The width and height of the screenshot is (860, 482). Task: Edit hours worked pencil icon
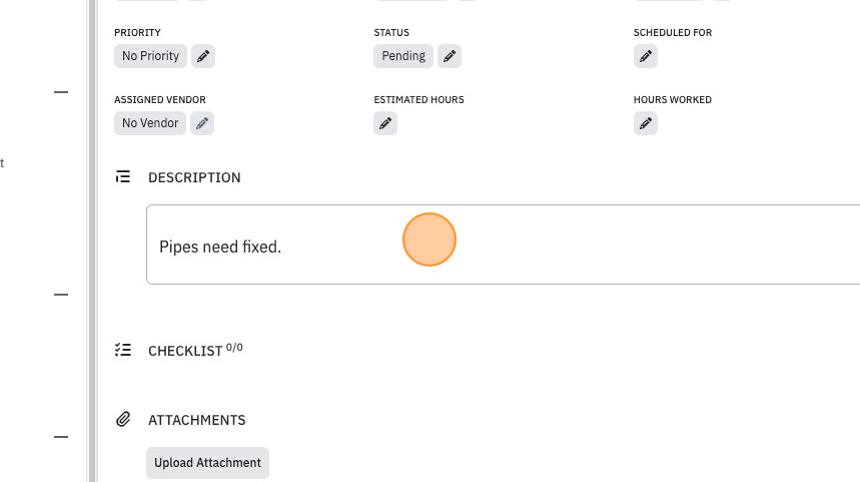click(646, 123)
